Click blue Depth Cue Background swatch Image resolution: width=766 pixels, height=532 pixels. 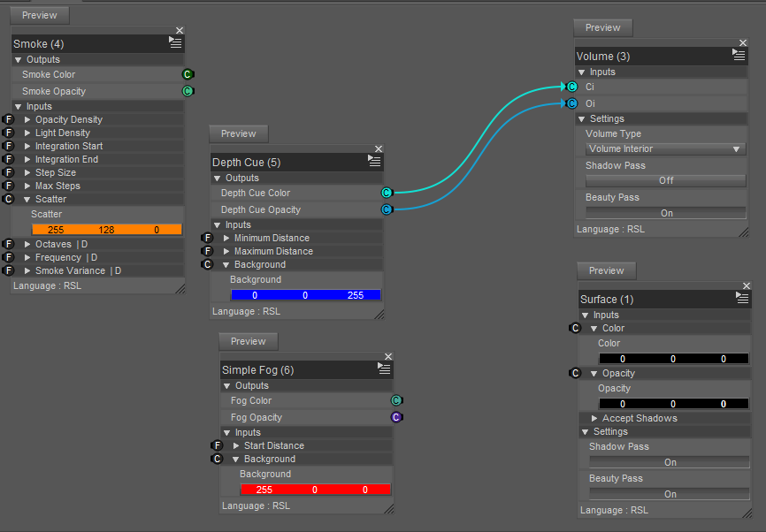click(x=305, y=295)
